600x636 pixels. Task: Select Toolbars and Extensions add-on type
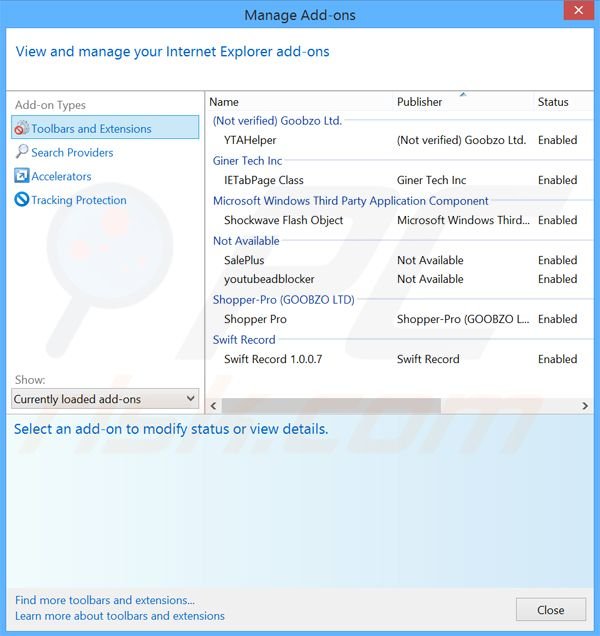tap(105, 128)
